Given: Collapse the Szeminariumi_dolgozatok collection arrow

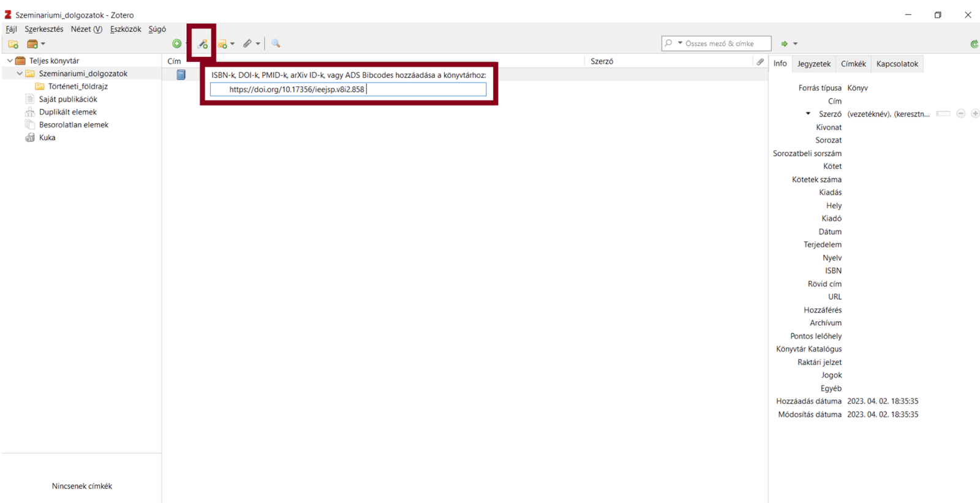Looking at the screenshot, I should 20,74.
